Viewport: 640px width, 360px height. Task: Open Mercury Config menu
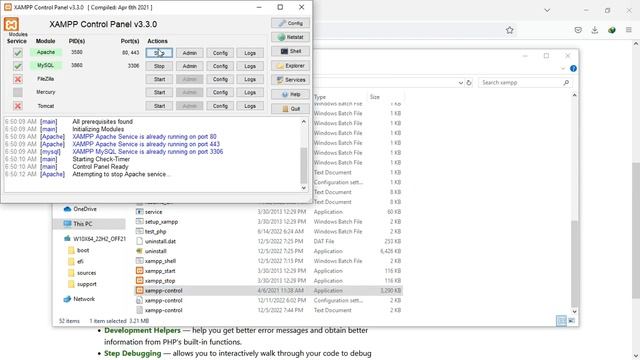coord(220,92)
